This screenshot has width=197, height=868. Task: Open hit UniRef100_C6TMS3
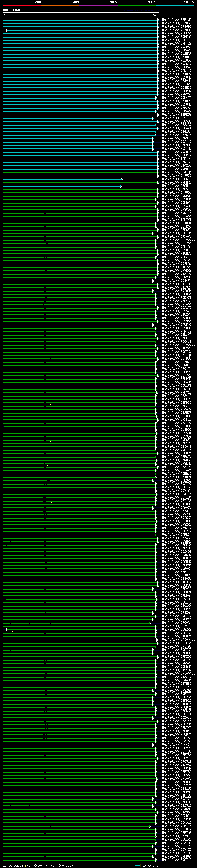pos(177,684)
